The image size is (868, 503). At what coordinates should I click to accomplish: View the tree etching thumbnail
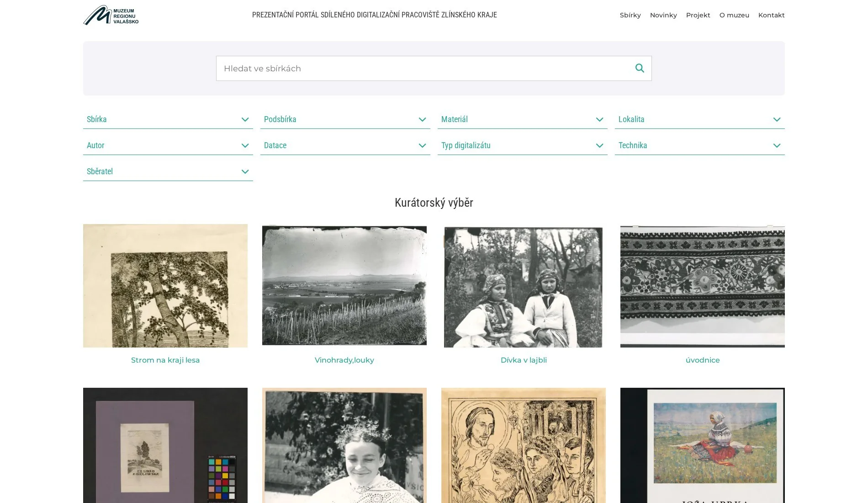click(165, 286)
